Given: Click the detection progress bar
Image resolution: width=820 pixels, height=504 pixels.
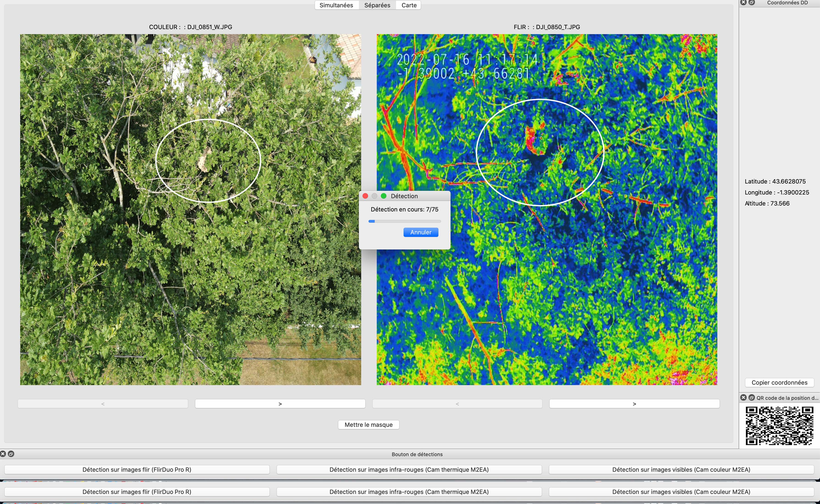Looking at the screenshot, I should (x=404, y=221).
